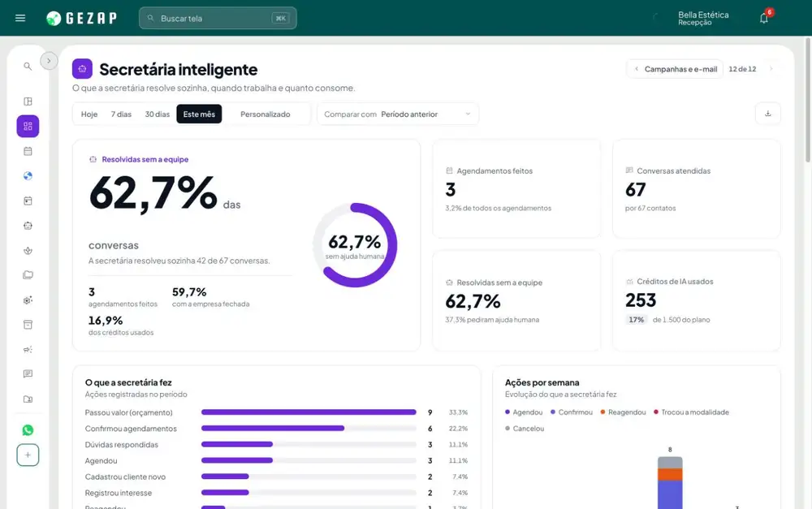
Task: Open WhatsApp from the sidebar
Action: click(x=28, y=429)
